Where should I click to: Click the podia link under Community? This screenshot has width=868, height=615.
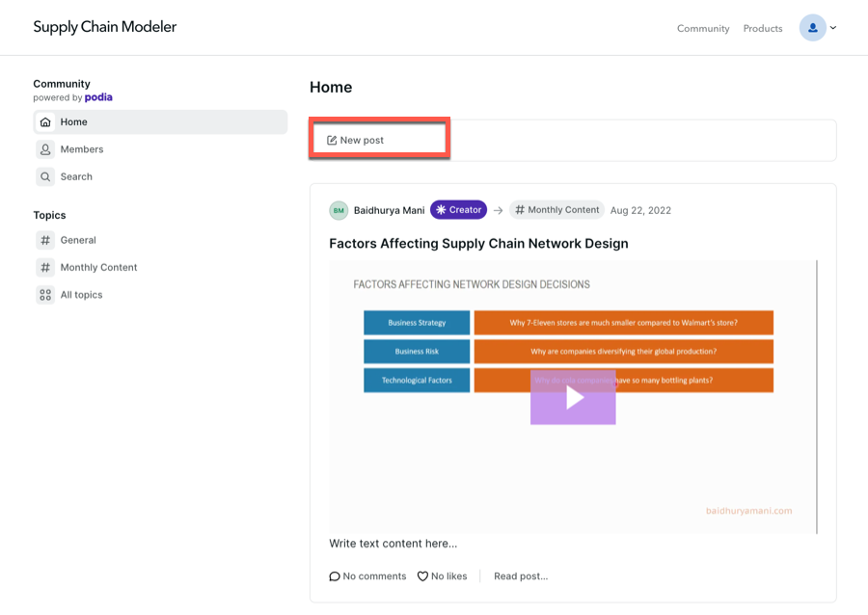(x=98, y=97)
